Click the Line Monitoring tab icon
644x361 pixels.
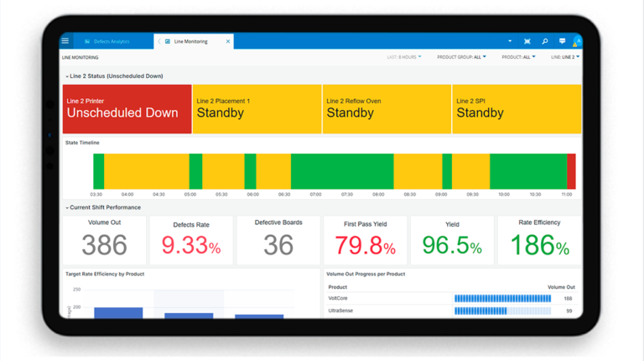point(168,41)
